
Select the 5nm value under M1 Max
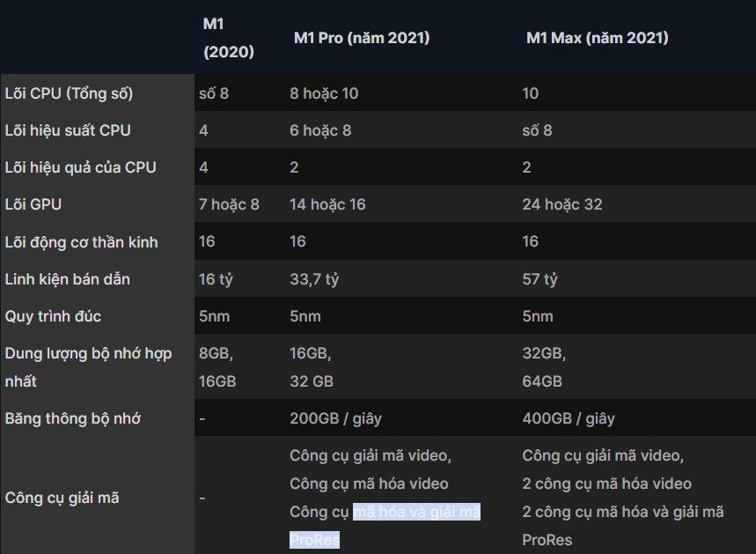point(539,315)
